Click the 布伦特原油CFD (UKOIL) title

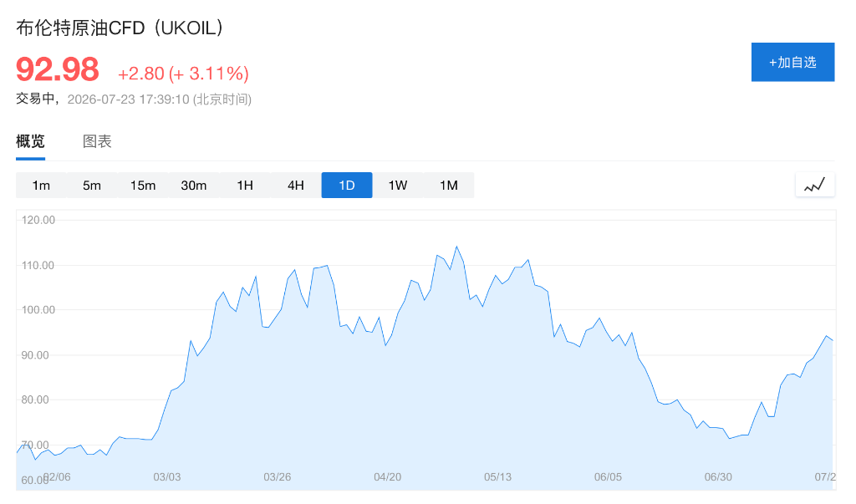pyautogui.click(x=120, y=28)
